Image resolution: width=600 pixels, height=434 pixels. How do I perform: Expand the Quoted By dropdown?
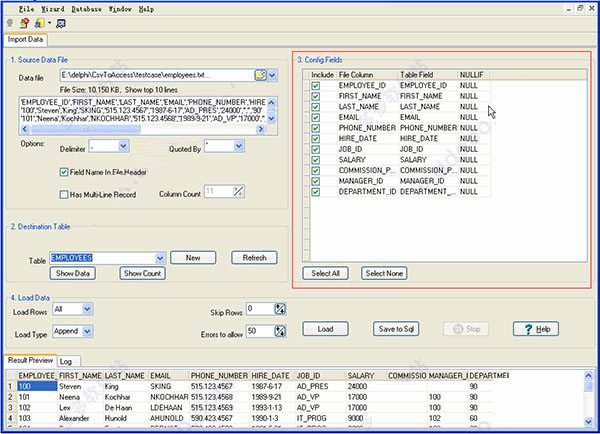[238, 146]
